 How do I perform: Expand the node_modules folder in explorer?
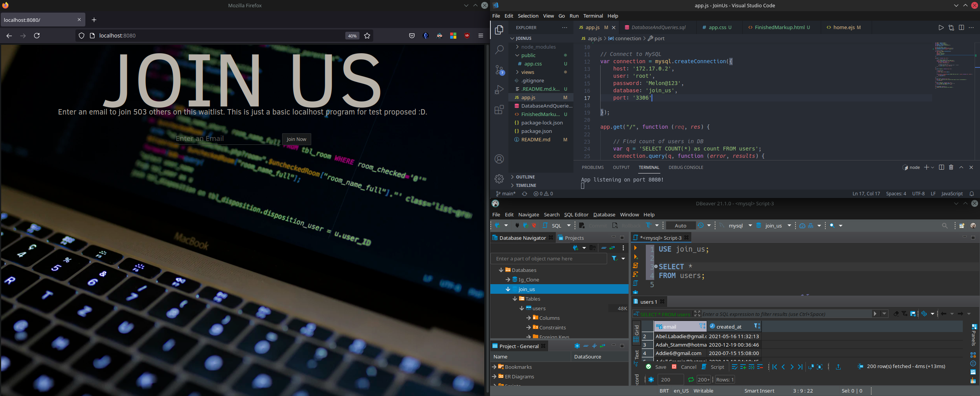click(518, 47)
